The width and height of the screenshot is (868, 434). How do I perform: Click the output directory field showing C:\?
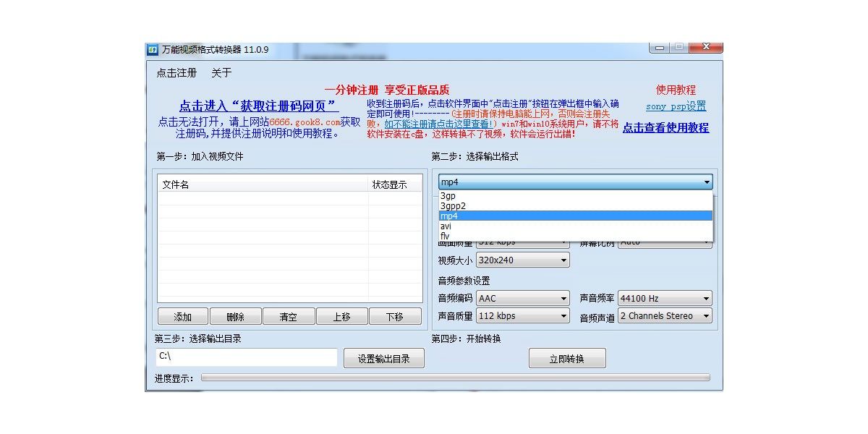(246, 357)
